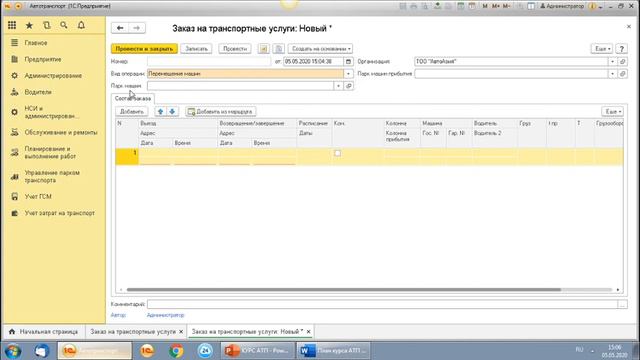Open the calendar picker for the date field
This screenshot has height=360, width=640.
(x=348, y=62)
